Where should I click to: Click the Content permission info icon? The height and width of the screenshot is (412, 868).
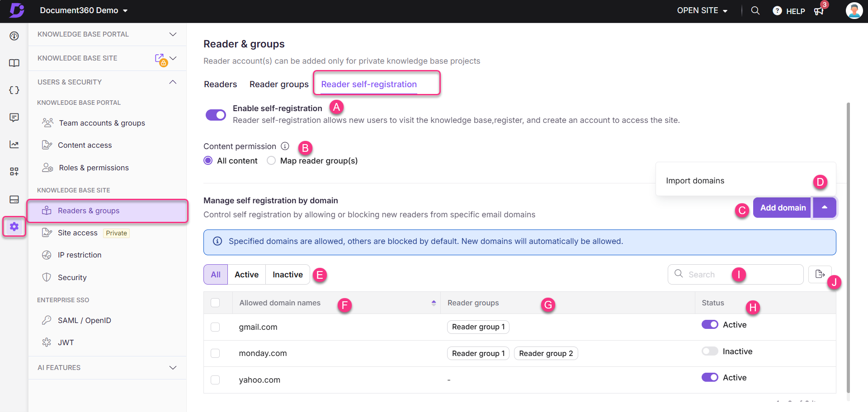[285, 146]
